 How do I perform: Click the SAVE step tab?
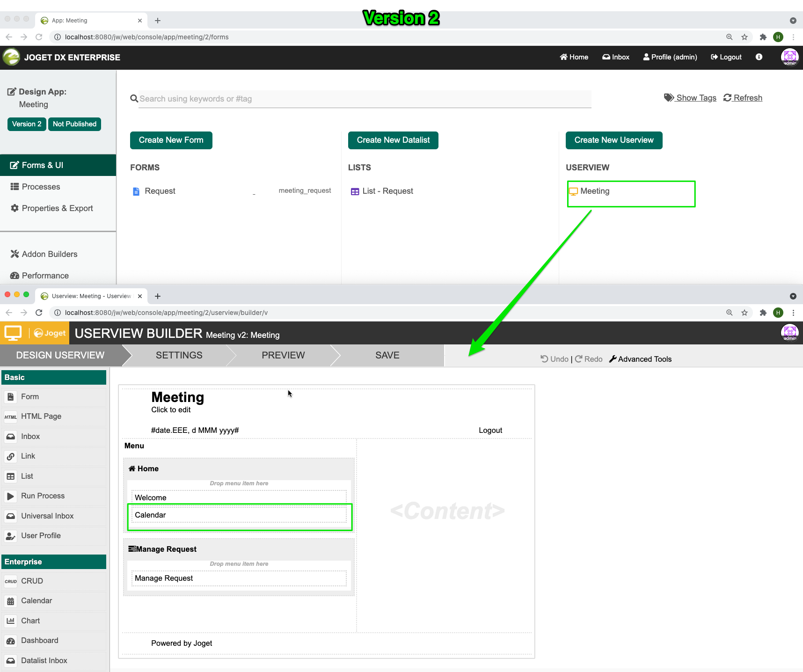tap(387, 355)
